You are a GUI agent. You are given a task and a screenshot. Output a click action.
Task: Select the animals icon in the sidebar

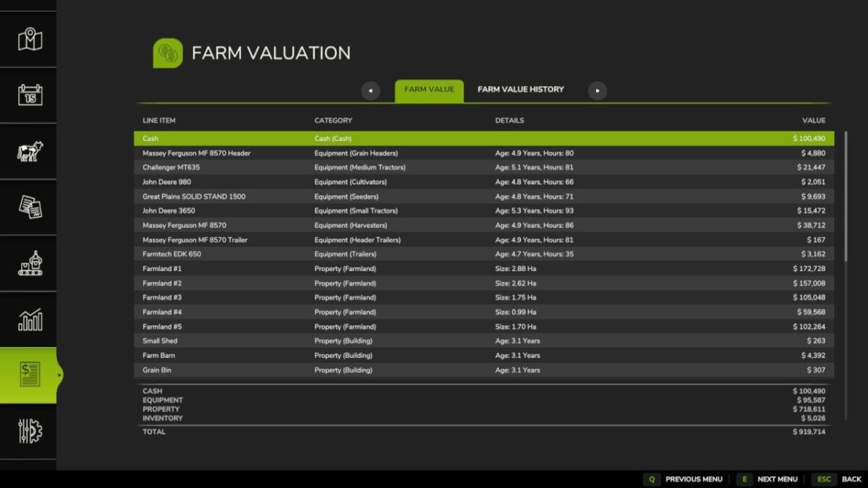pos(28,150)
